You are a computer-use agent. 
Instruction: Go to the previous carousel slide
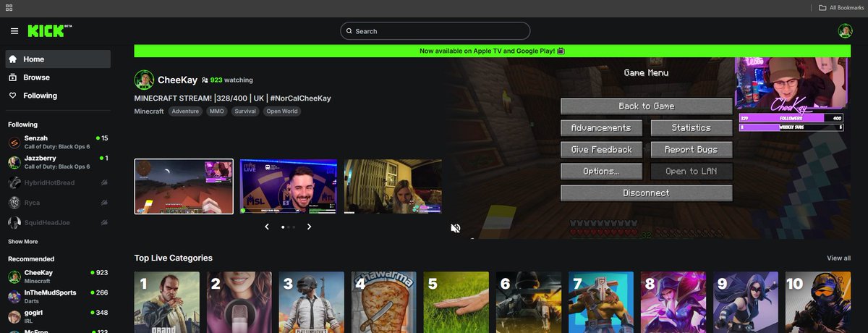[x=267, y=227]
